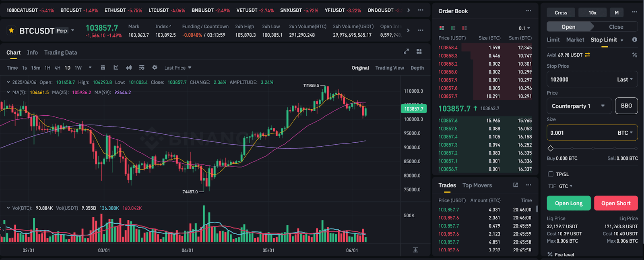Show only buy orders in order book
The image size is (644, 260).
[453, 28]
